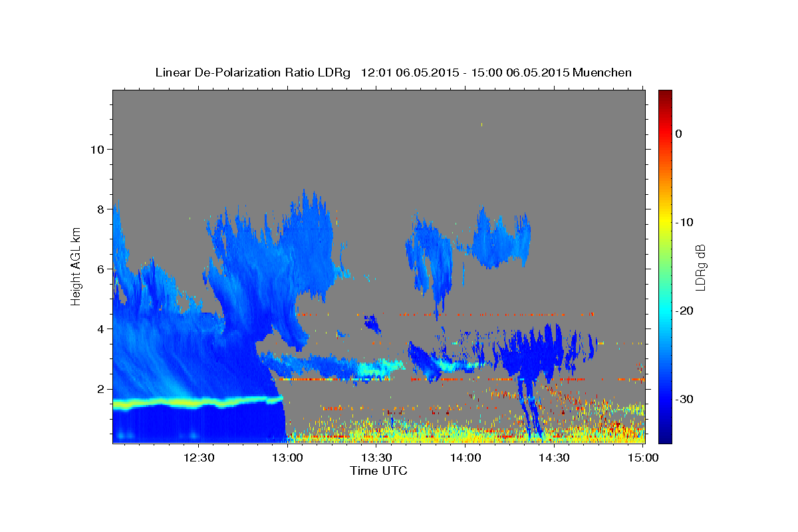The height and width of the screenshot is (532, 798).
Task: Click the height tick label '8'
Action: point(102,209)
